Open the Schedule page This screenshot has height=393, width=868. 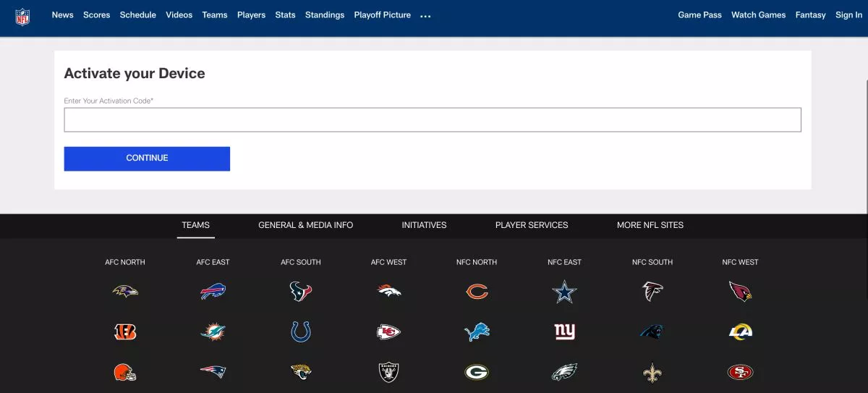coord(138,15)
